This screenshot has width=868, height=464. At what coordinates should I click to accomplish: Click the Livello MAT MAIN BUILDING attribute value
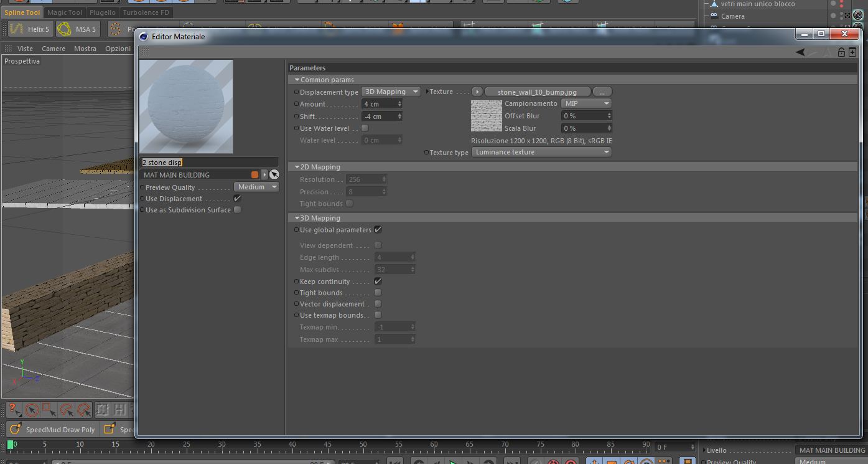click(x=831, y=450)
